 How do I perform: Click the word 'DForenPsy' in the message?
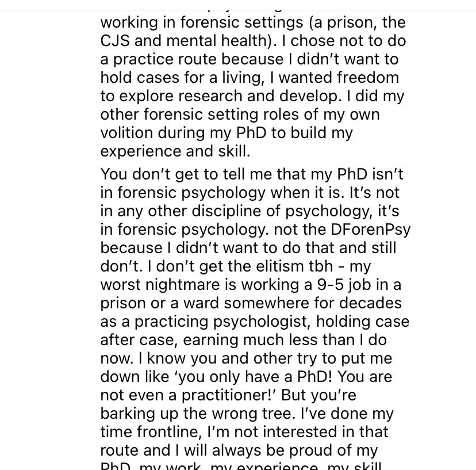[370, 230]
